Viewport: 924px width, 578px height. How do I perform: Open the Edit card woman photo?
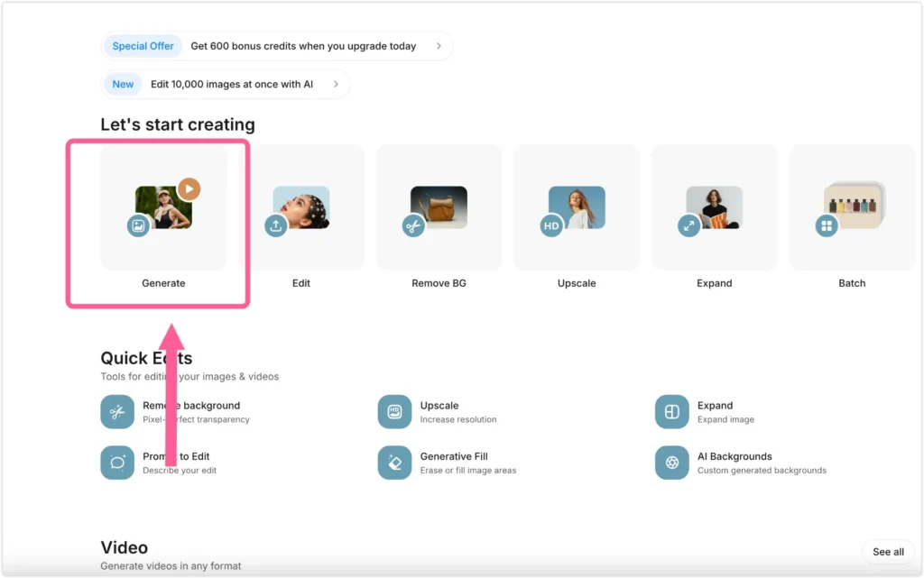click(301, 207)
